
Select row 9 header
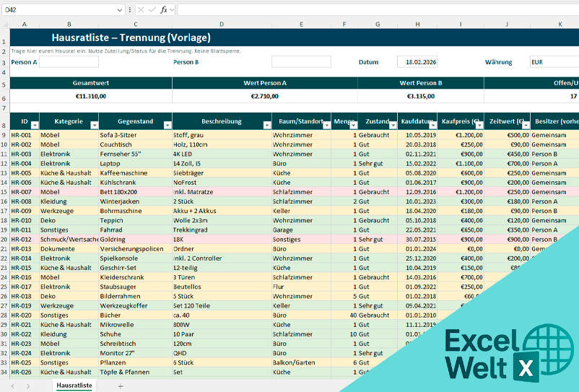pos(5,135)
